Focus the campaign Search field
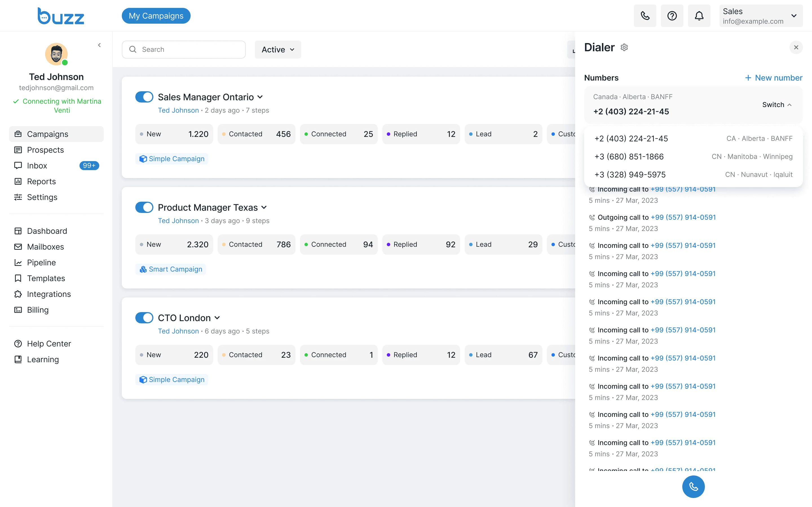812x507 pixels. click(x=184, y=50)
